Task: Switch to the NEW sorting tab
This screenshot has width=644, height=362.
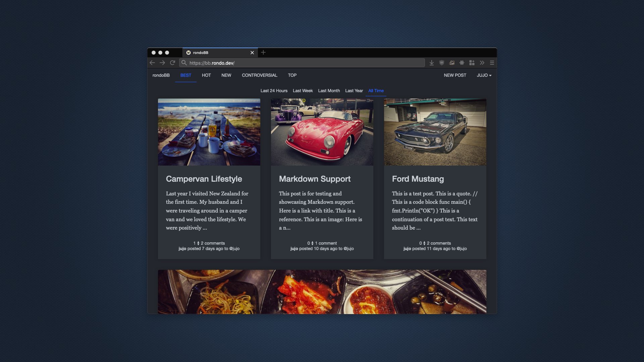Action: click(x=226, y=75)
